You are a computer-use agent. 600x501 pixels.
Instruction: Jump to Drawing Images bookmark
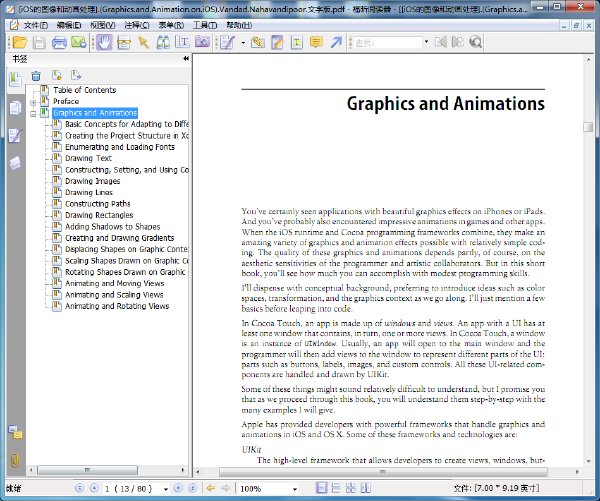click(x=93, y=181)
